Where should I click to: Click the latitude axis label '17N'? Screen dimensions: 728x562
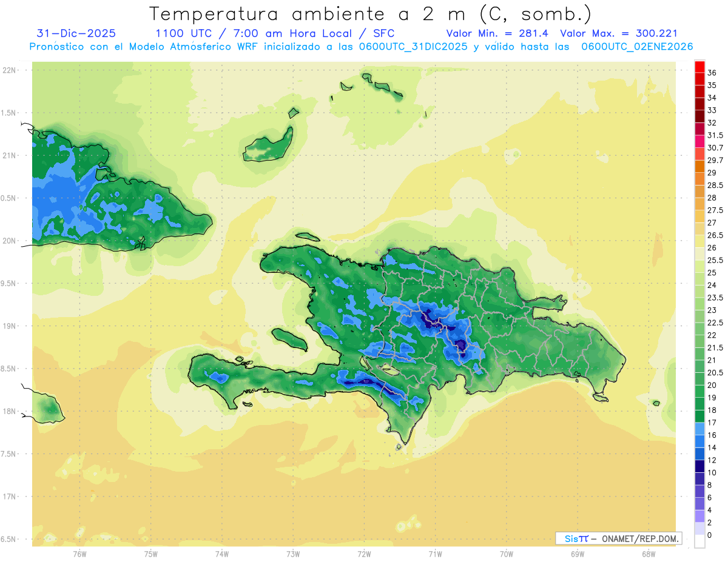coord(10,497)
